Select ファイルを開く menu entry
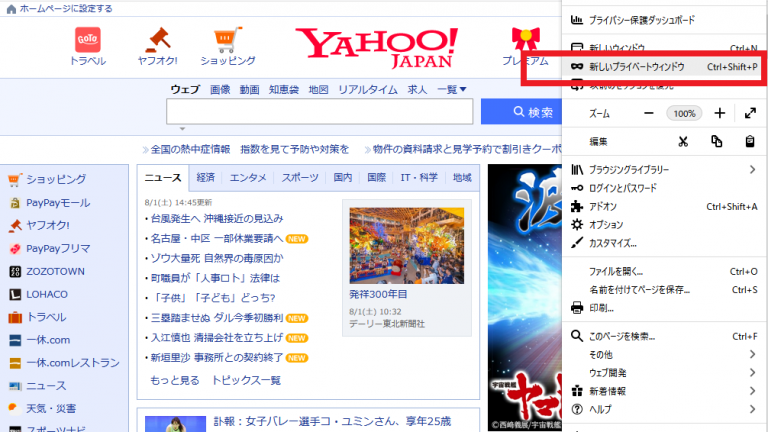Screen dimensions: 768x432 pos(664,271)
